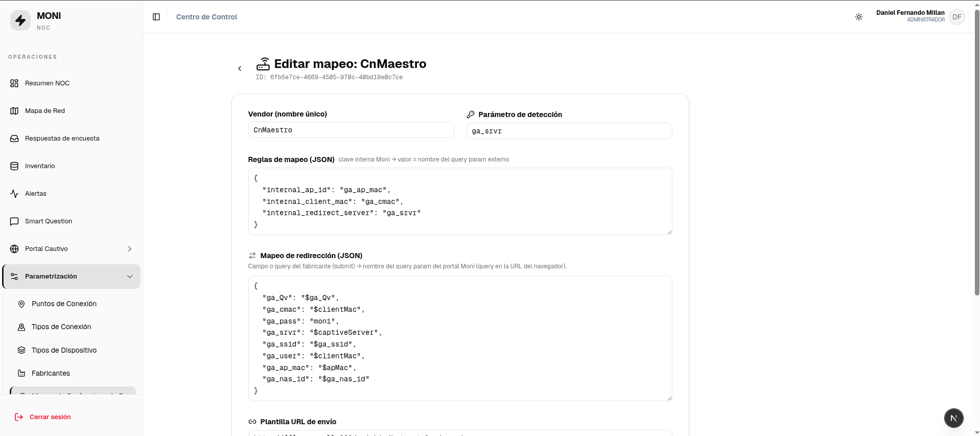
Task: Select Alertas in the sidebar
Action: pos(36,194)
